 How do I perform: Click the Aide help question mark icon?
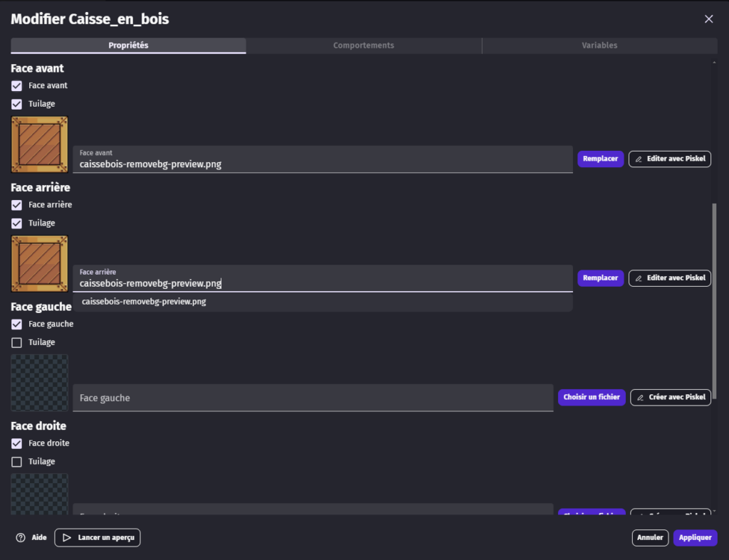click(x=21, y=538)
